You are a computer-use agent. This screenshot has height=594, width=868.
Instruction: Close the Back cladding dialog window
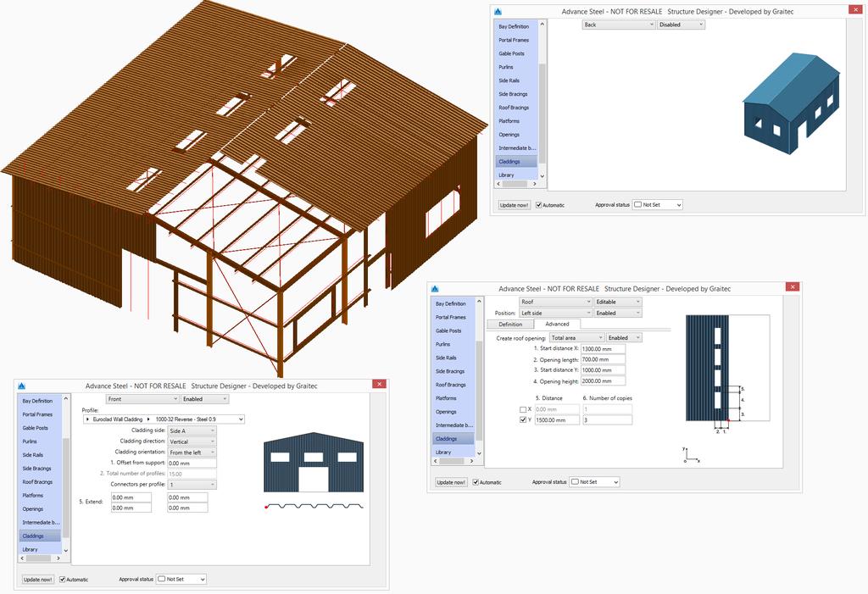[x=854, y=9]
